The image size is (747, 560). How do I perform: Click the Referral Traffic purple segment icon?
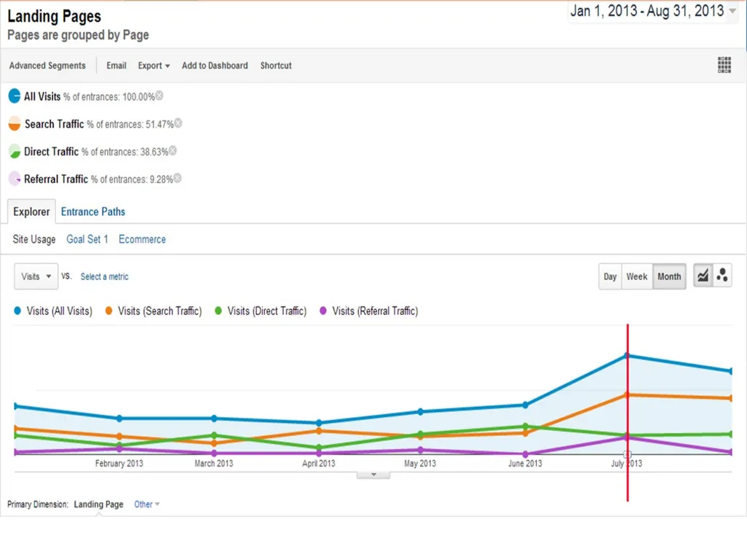click(15, 179)
